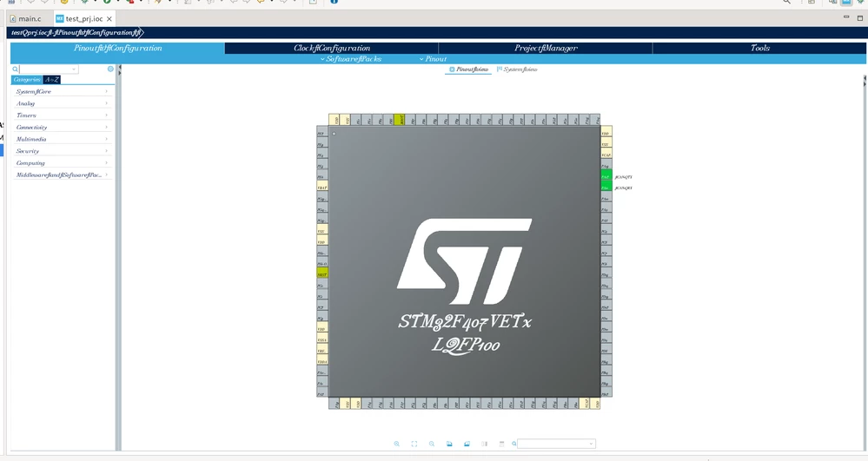Switch to Pinout view
Image resolution: width=868 pixels, height=461 pixels.
coord(469,69)
